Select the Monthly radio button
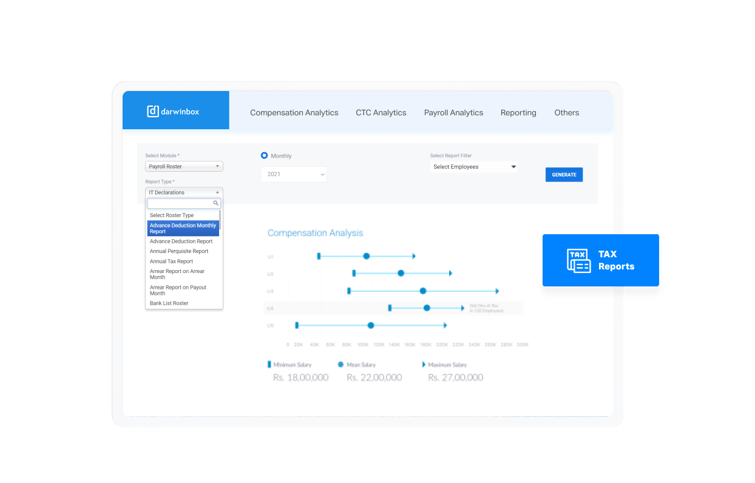Screen dimensions: 755x483 point(264,156)
